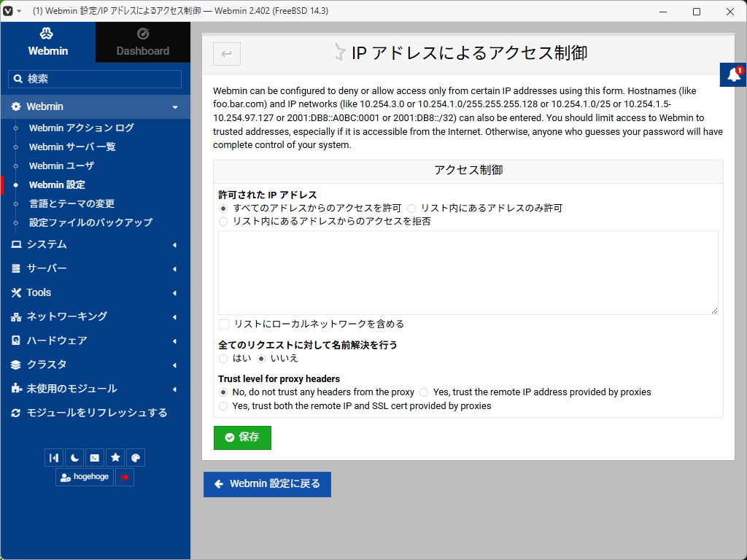The height and width of the screenshot is (560, 747).
Task: Collapse the Webmin menu section
Action: [x=96, y=106]
